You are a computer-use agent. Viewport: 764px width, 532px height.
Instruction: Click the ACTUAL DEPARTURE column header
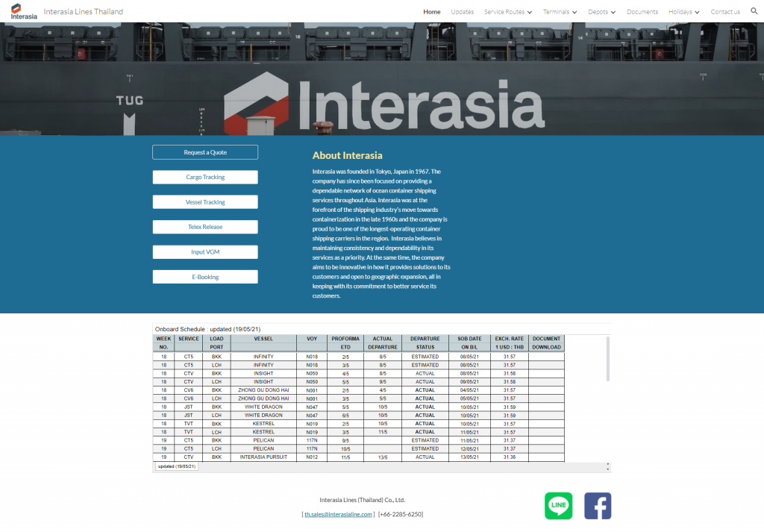(383, 343)
